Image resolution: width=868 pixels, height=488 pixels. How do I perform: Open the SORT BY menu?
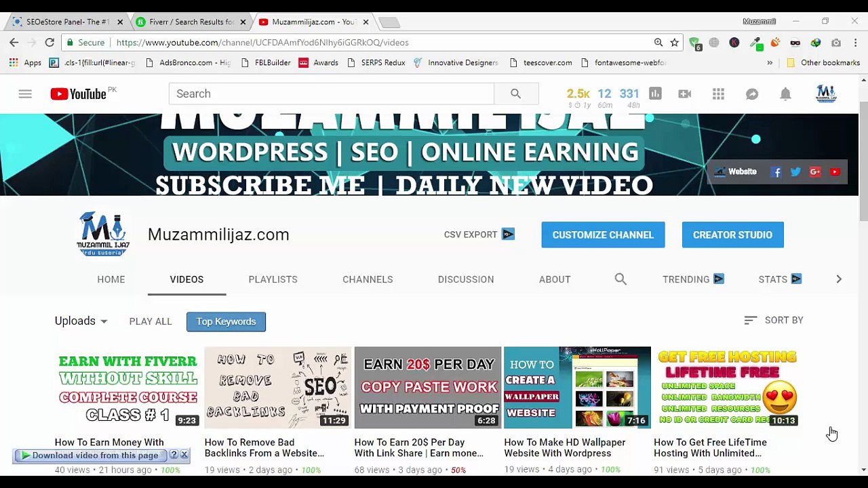tap(774, 320)
